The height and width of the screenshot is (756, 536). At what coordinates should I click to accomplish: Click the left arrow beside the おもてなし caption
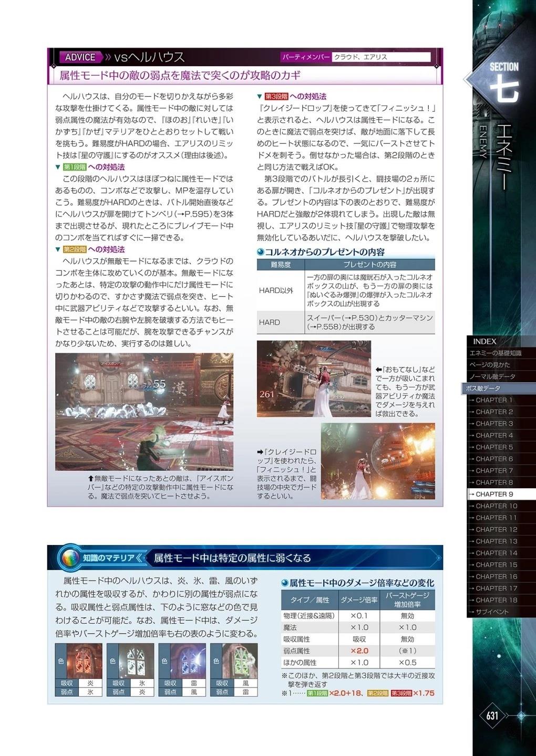click(x=378, y=370)
